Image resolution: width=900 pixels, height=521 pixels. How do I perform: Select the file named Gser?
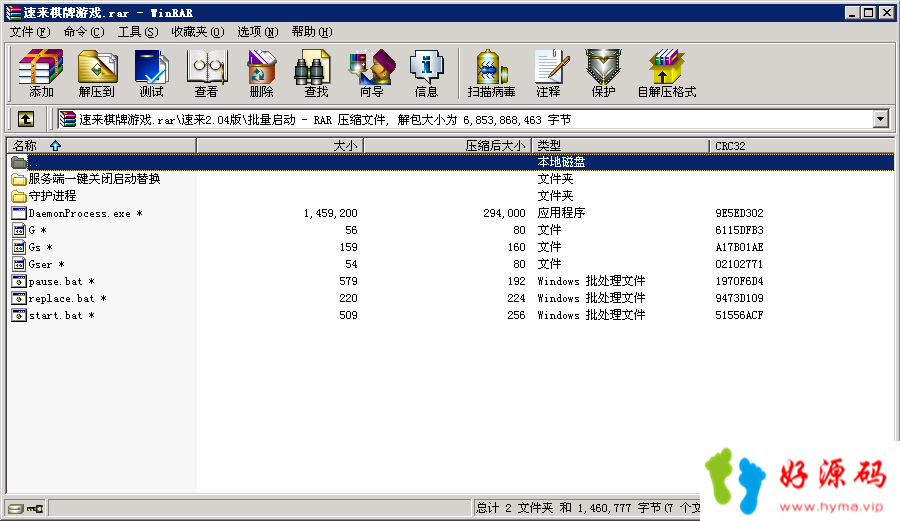(x=38, y=265)
